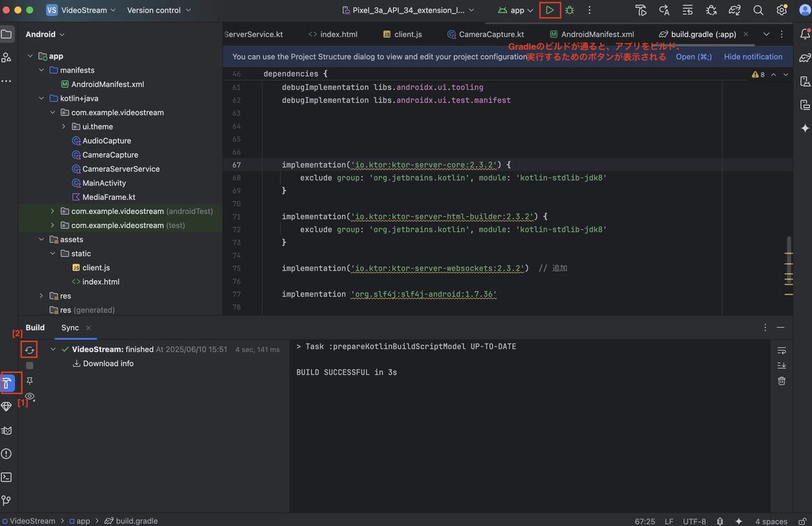Select CameraServerService in project tree

[x=121, y=169]
